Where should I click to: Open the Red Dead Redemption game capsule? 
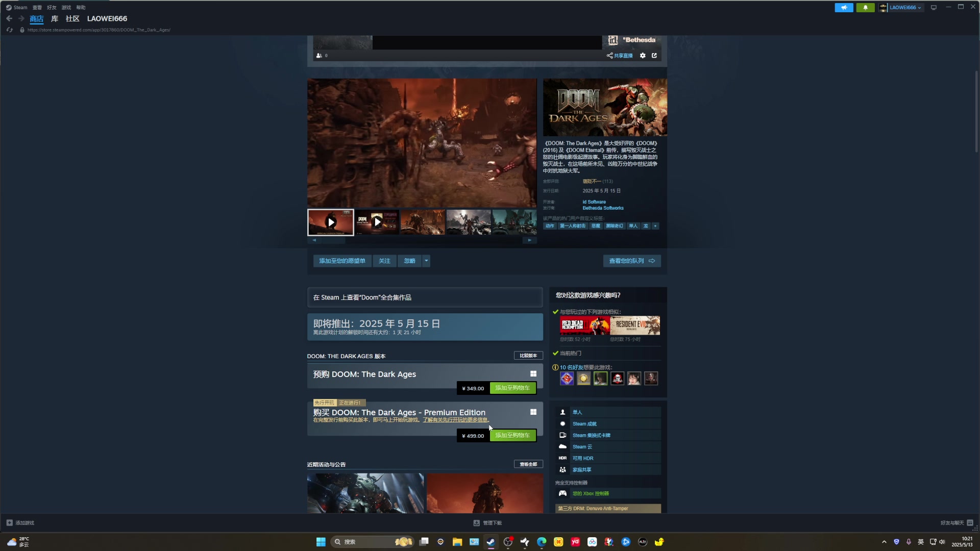tap(584, 325)
